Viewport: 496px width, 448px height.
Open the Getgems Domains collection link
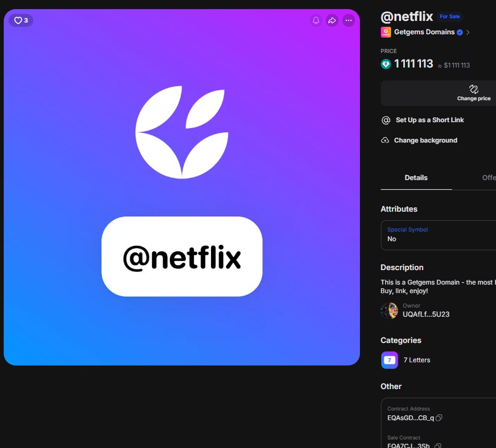pyautogui.click(x=424, y=32)
